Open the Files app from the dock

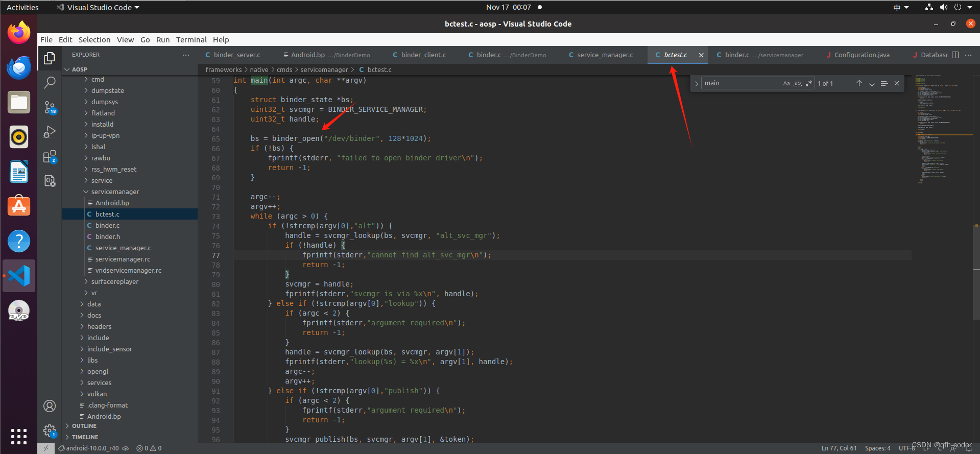pyautogui.click(x=19, y=102)
